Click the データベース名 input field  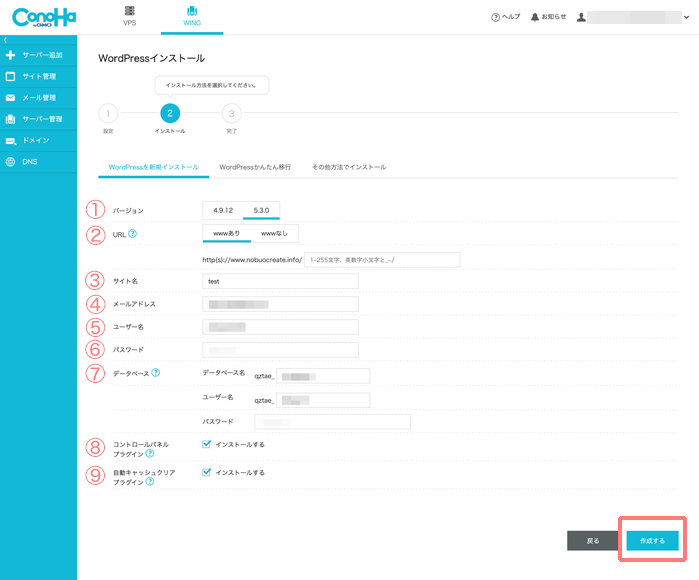(323, 376)
